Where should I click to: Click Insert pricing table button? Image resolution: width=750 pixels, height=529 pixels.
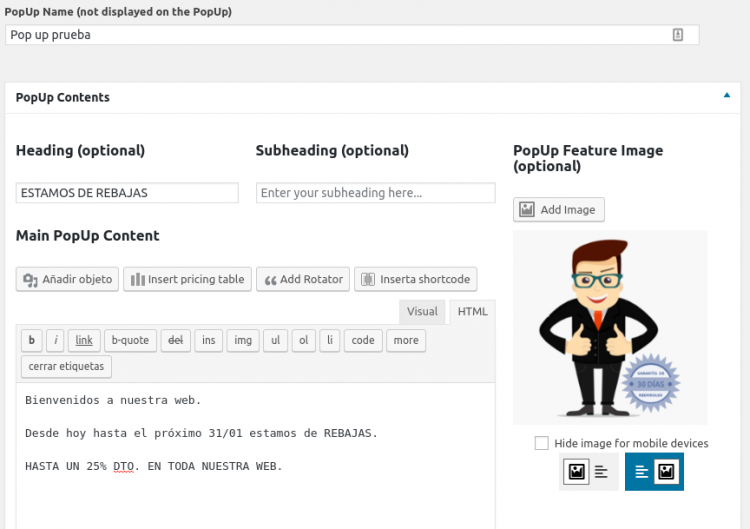pyautogui.click(x=187, y=279)
